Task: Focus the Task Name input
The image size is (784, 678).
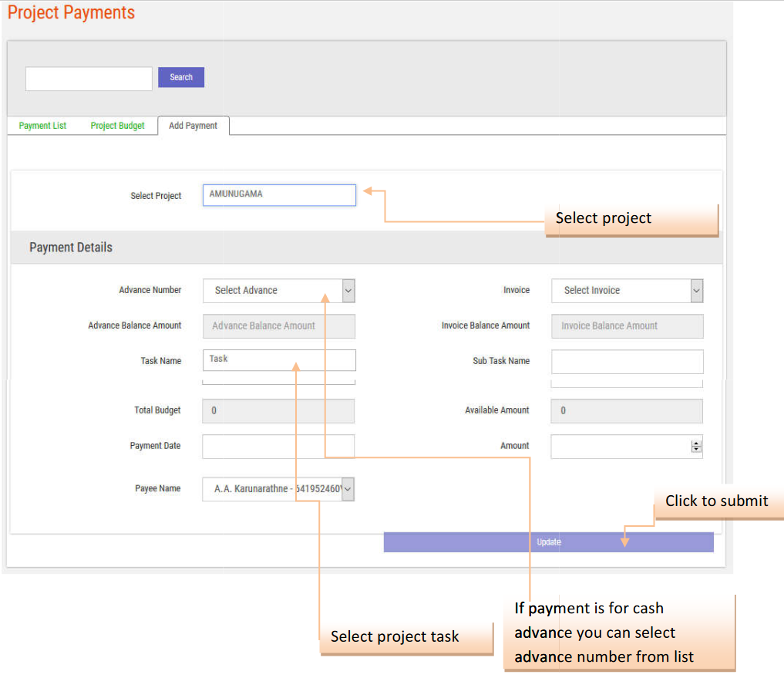Action: tap(279, 360)
